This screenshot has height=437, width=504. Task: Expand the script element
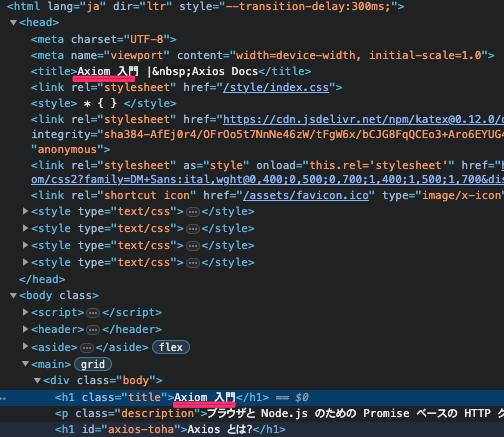point(25,312)
